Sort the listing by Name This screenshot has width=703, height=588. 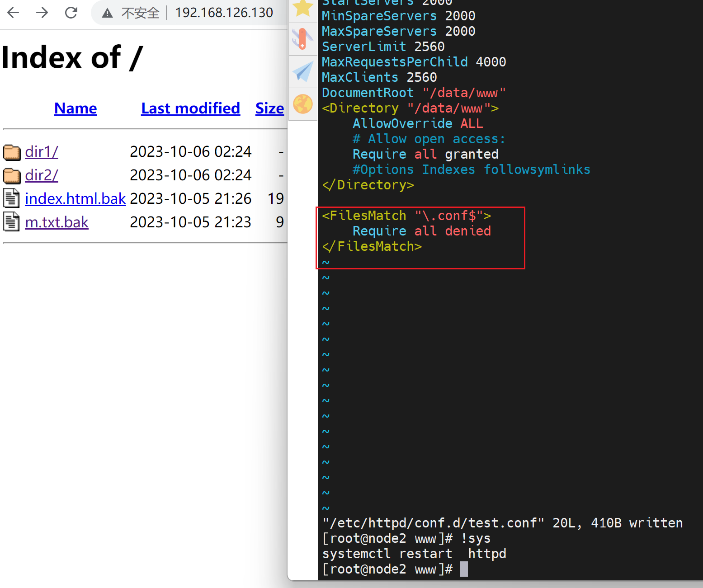[75, 108]
